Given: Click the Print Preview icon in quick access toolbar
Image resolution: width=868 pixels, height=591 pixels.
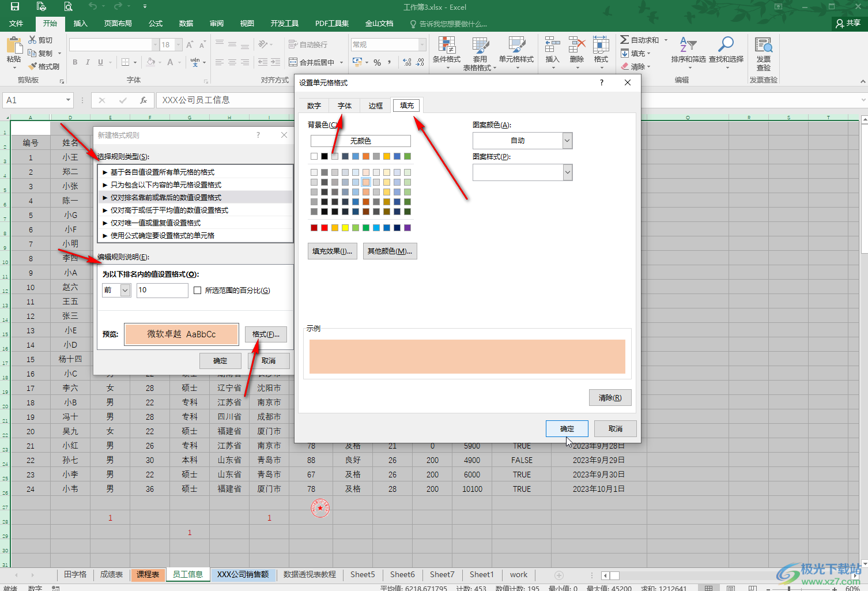Looking at the screenshot, I should (68, 6).
